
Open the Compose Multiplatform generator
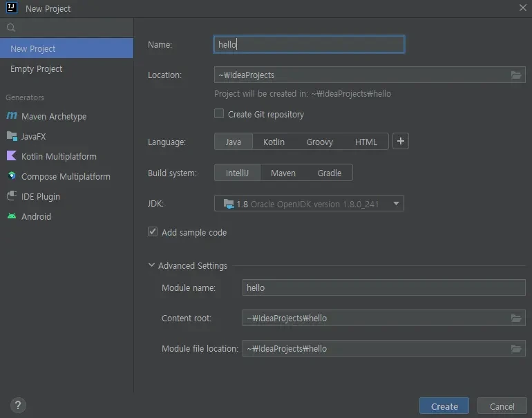click(x=67, y=176)
